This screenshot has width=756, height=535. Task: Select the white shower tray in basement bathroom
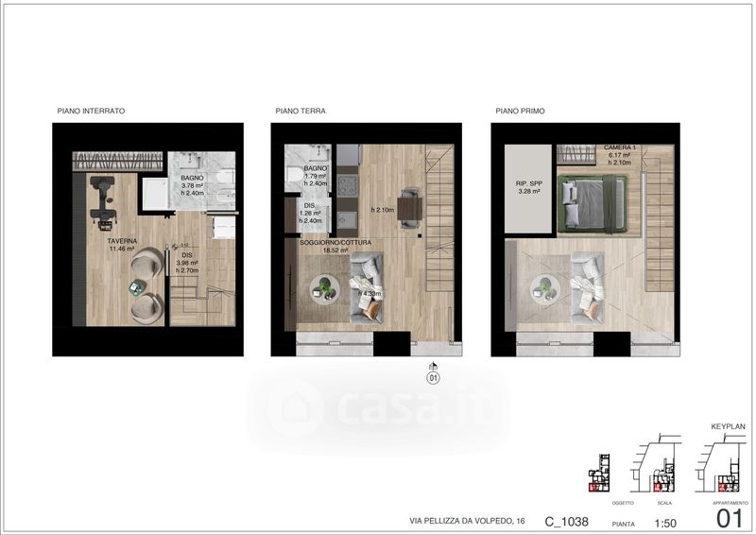tap(154, 194)
